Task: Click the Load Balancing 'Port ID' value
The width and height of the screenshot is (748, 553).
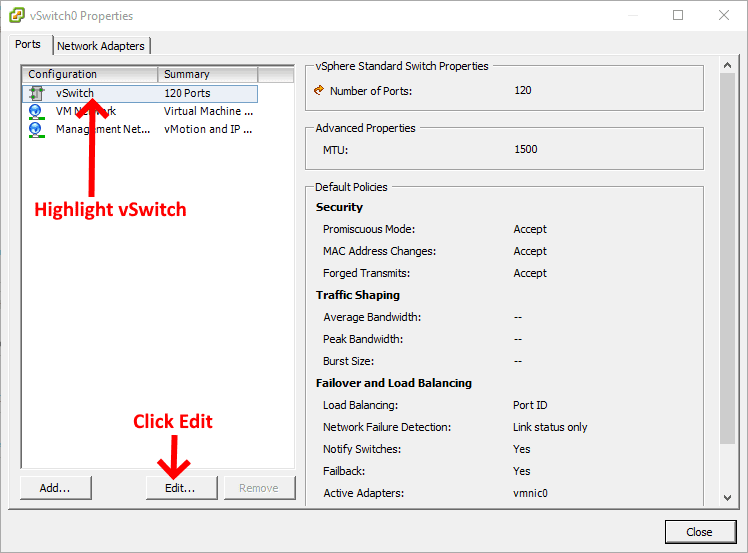Action: click(x=530, y=405)
